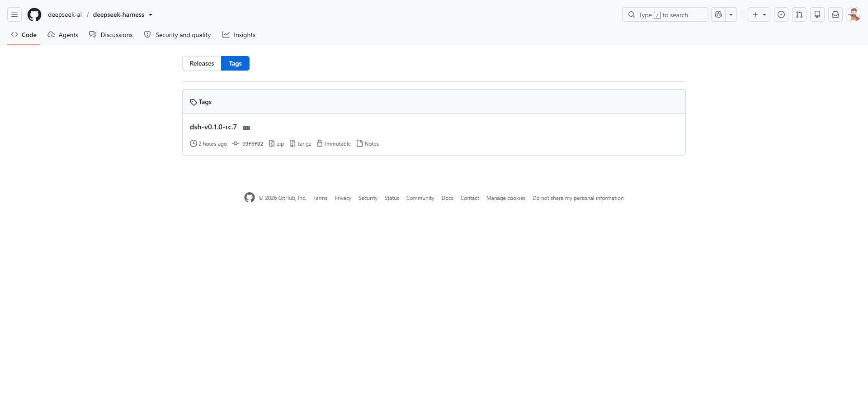
Task: Go to GitHub homepage via Octocat logo
Action: click(34, 14)
